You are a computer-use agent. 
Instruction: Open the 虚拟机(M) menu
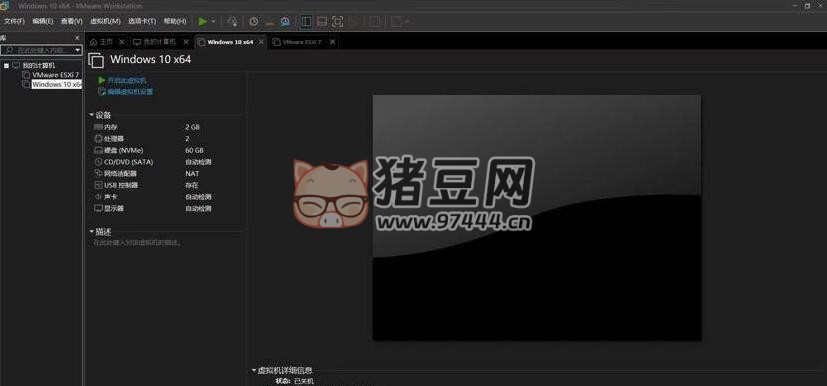(x=105, y=21)
